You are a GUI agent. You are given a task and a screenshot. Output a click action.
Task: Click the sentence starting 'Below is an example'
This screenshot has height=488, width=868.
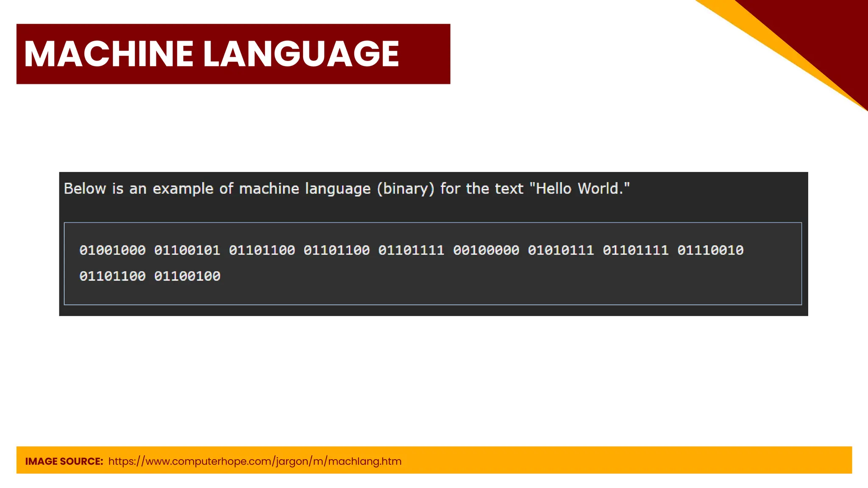[x=346, y=189]
